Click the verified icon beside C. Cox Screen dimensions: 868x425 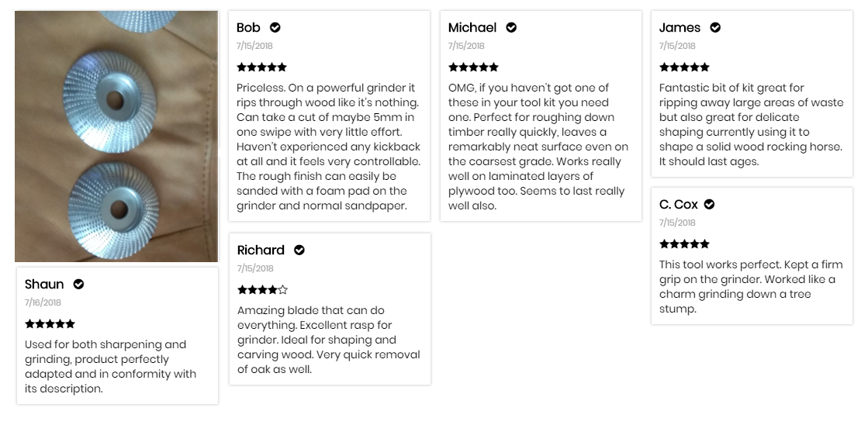(x=709, y=205)
